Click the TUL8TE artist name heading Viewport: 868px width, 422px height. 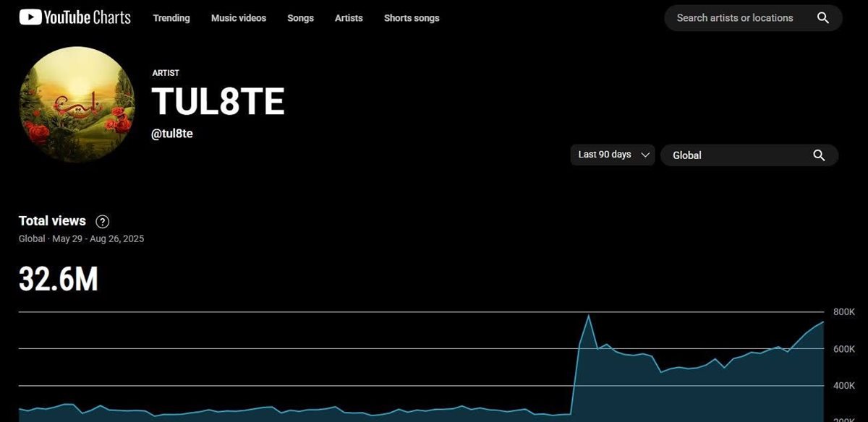[218, 103]
